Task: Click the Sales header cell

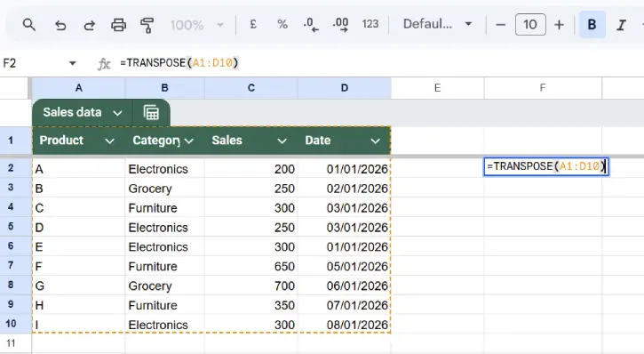Action: tap(251, 141)
